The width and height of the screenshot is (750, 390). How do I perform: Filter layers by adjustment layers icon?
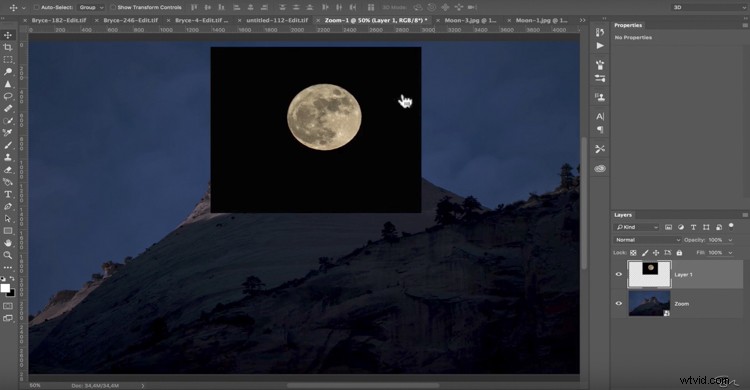(x=681, y=227)
